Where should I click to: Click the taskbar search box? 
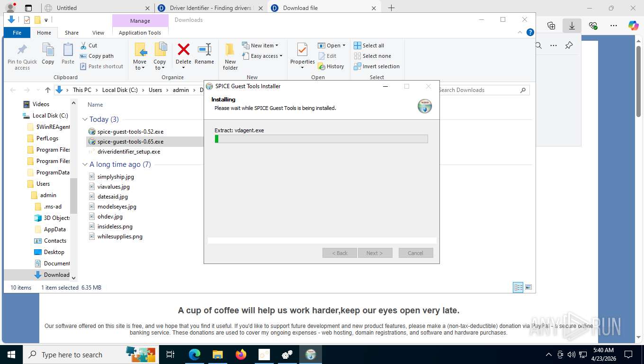pyautogui.click(x=90, y=355)
